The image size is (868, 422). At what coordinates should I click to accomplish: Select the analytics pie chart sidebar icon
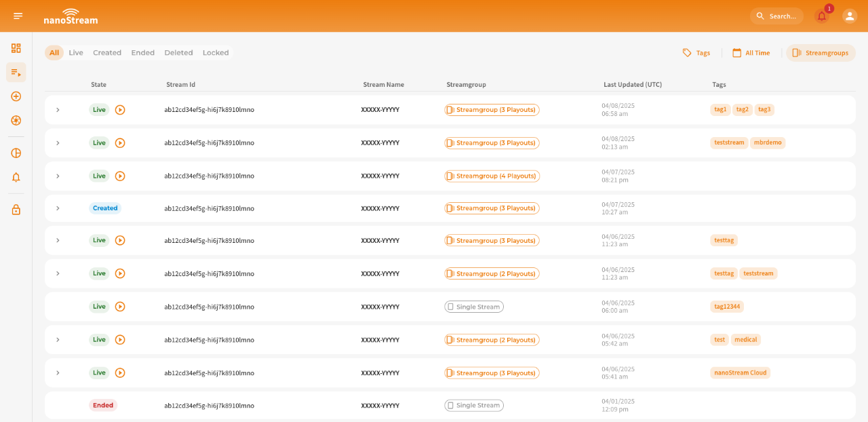point(16,153)
